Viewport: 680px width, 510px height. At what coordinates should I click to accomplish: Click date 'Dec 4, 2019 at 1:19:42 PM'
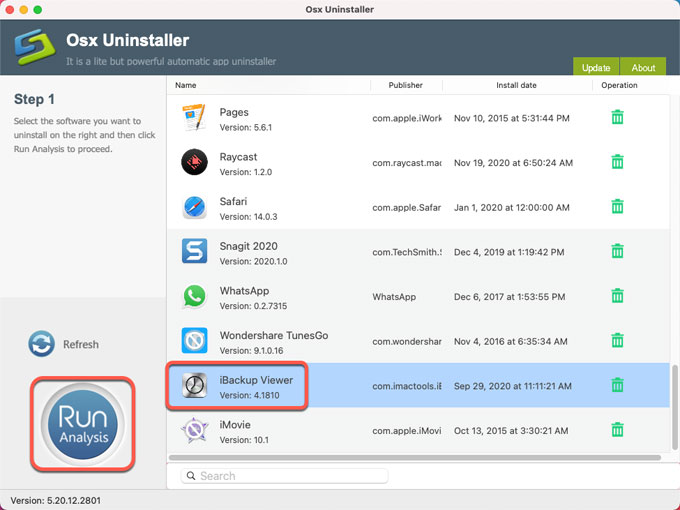pos(509,252)
